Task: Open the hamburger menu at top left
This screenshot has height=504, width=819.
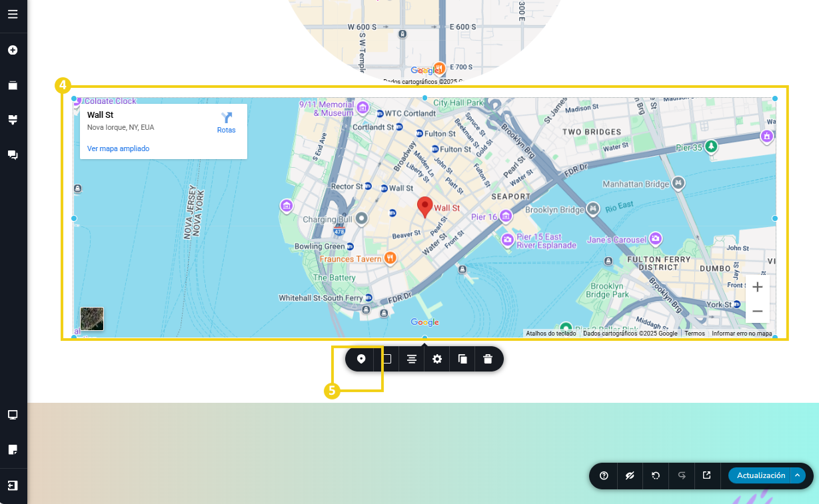Action: coord(13,14)
